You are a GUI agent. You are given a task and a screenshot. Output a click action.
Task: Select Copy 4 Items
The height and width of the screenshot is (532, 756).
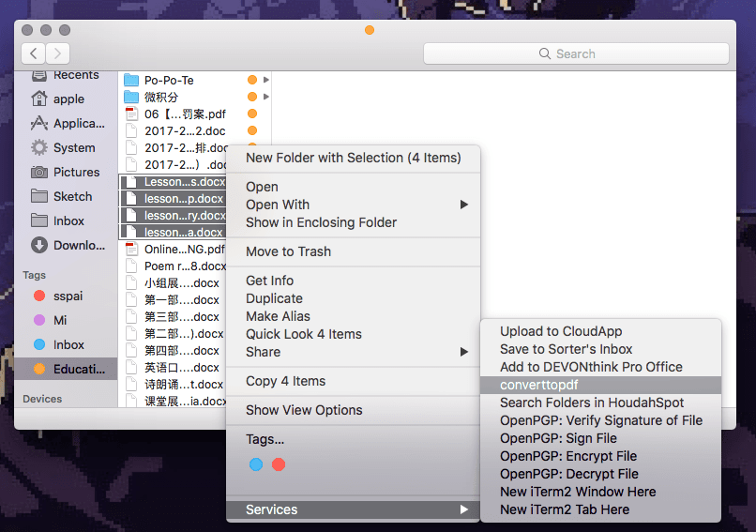click(354, 381)
